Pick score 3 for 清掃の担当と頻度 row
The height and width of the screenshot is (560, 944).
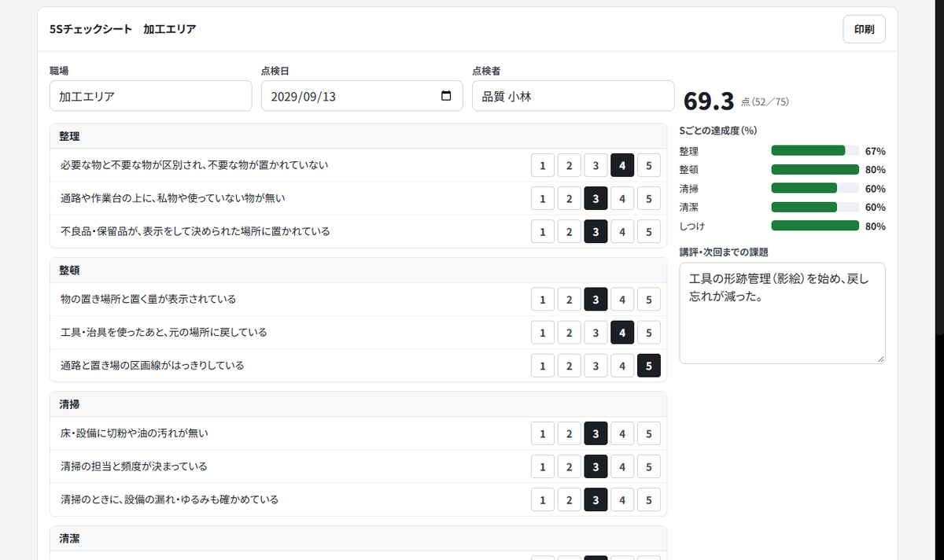click(596, 466)
